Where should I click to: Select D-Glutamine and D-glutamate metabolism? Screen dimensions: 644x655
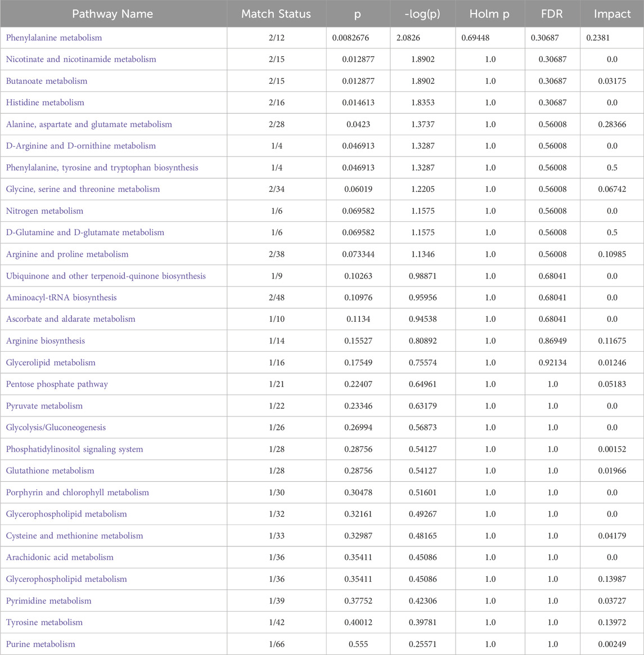[85, 232]
